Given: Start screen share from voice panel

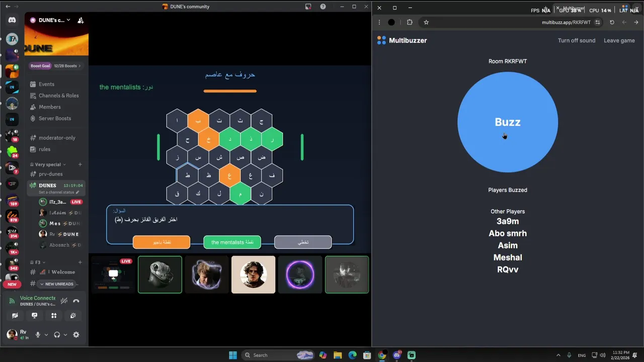Looking at the screenshot, I should 34,316.
